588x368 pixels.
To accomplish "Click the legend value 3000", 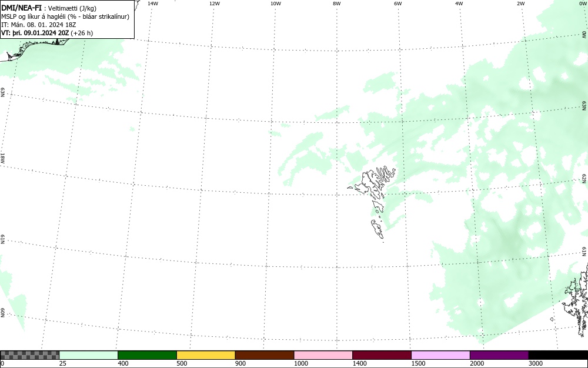I will click(x=536, y=363).
